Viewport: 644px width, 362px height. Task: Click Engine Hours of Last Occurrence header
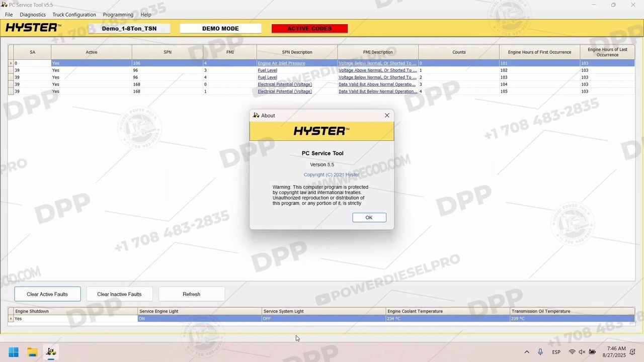[x=607, y=52]
